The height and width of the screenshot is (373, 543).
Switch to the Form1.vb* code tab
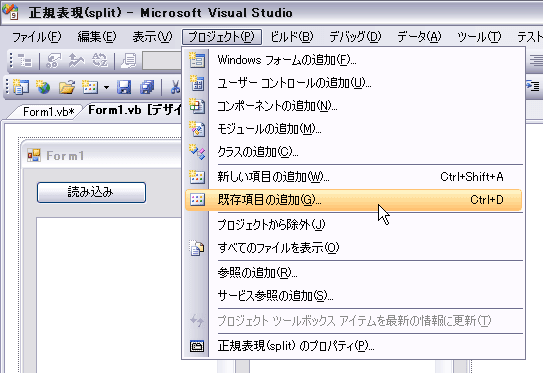[x=48, y=112]
